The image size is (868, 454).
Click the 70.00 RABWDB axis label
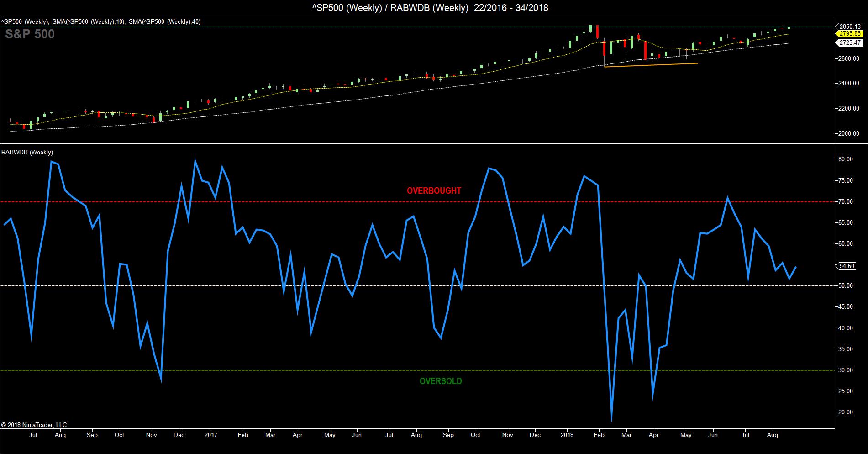[x=846, y=201]
